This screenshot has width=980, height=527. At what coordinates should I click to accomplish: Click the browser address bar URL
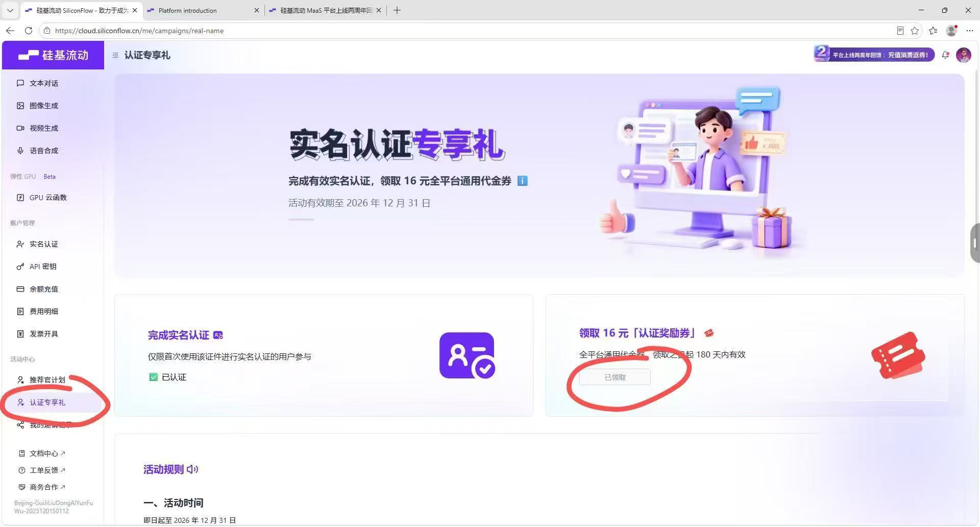[139, 31]
